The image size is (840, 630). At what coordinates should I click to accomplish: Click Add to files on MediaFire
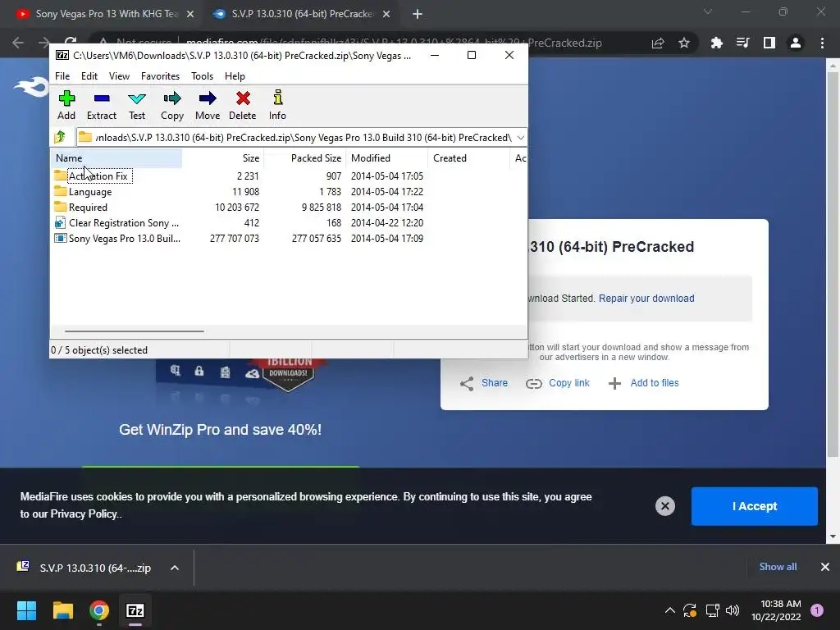pyautogui.click(x=644, y=383)
